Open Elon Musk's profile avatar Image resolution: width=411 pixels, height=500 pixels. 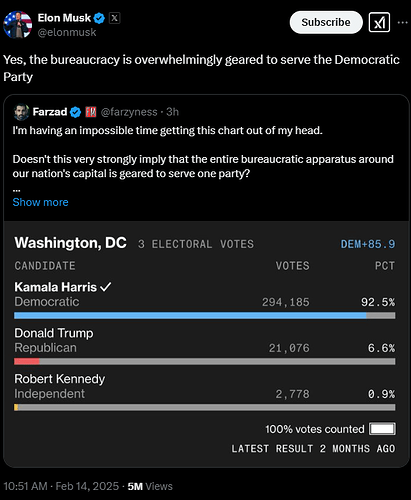17,24
